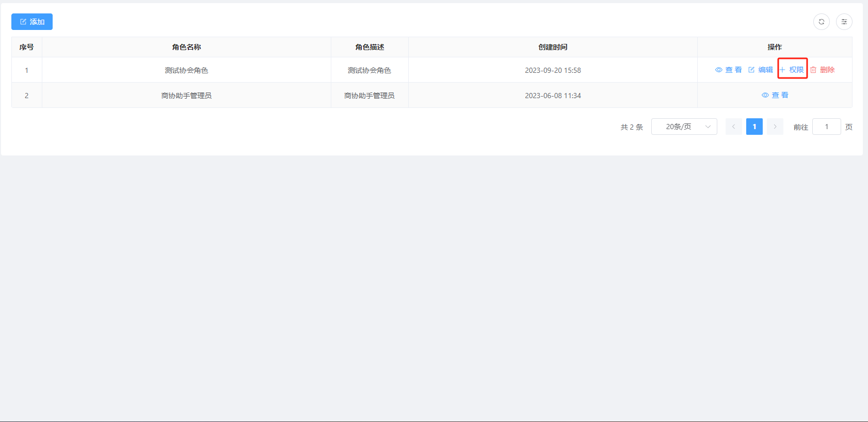Click 查看 for 商协助手管理员 row
This screenshot has height=422, width=868.
pyautogui.click(x=775, y=95)
